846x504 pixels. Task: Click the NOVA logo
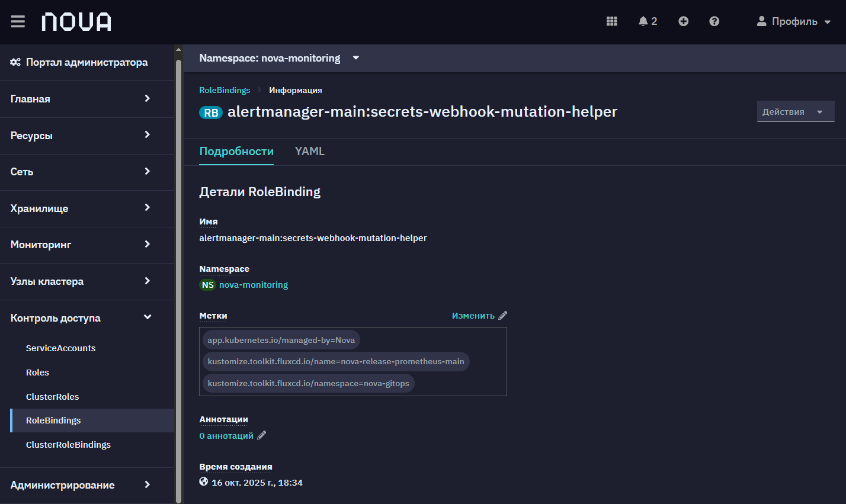pos(76,22)
